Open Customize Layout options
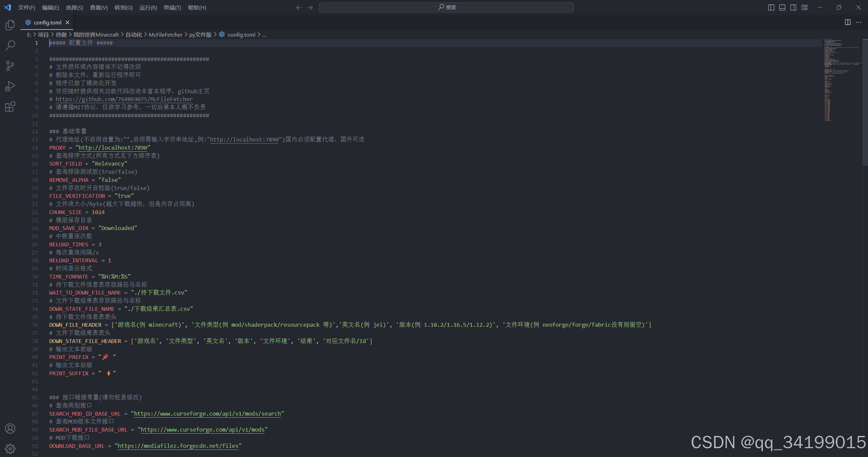Image resolution: width=868 pixels, height=457 pixels. [x=804, y=7]
